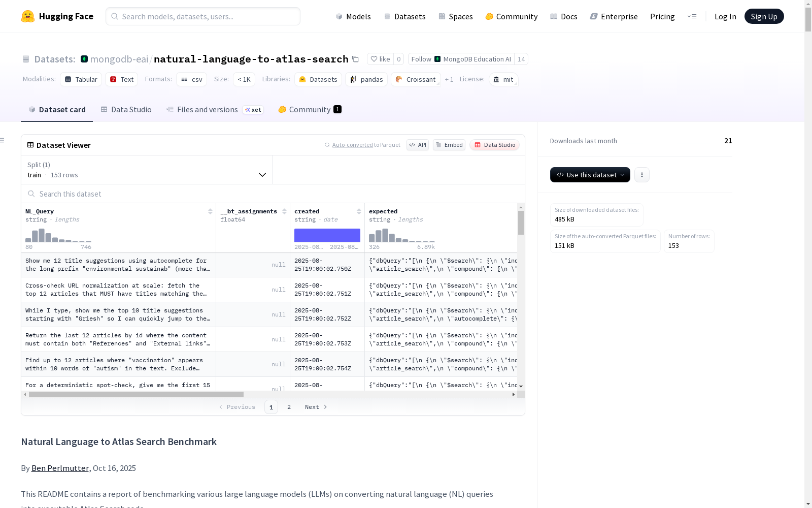Click the Hugging Face logo icon
This screenshot has height=508, width=812.
[x=28, y=16]
